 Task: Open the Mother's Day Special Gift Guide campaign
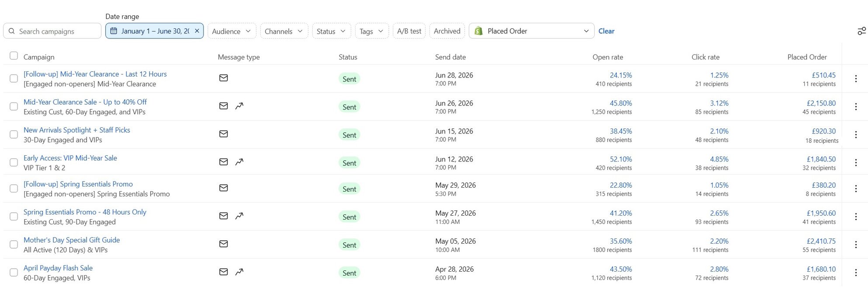(x=72, y=240)
